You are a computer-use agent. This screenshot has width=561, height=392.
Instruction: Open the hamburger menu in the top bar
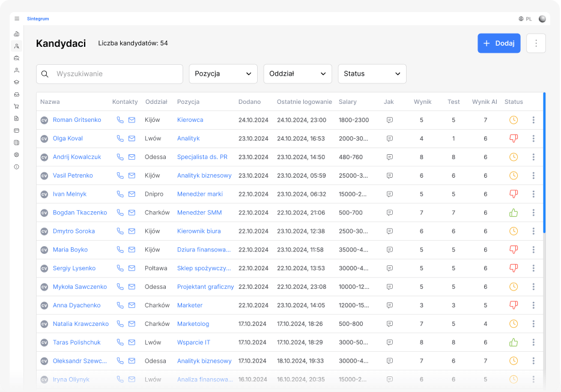click(x=17, y=19)
